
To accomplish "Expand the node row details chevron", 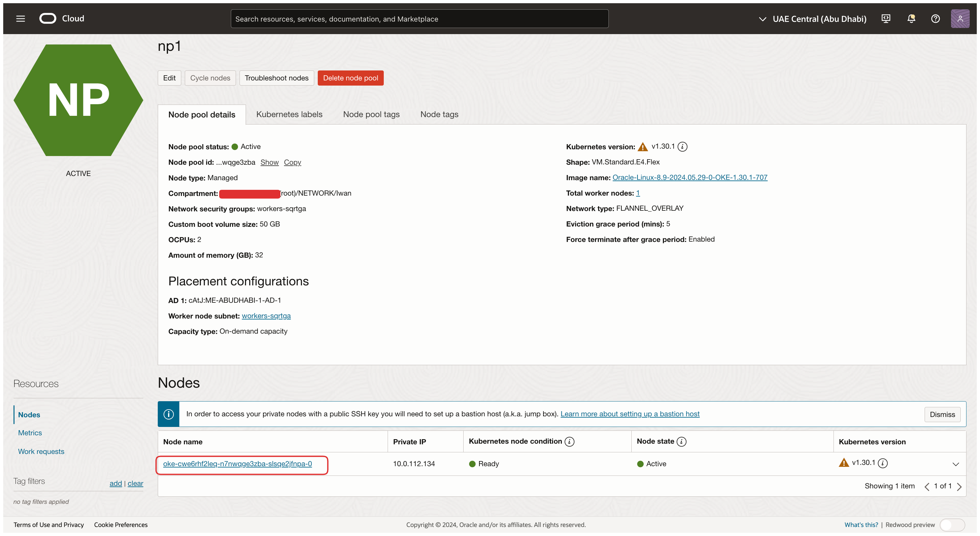I will tap(955, 464).
